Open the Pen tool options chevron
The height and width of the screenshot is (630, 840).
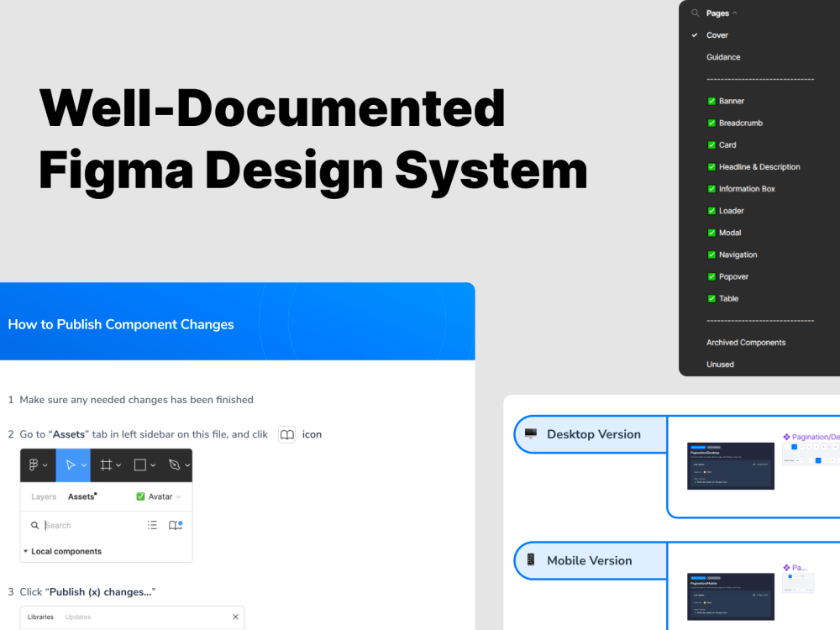pos(187,465)
